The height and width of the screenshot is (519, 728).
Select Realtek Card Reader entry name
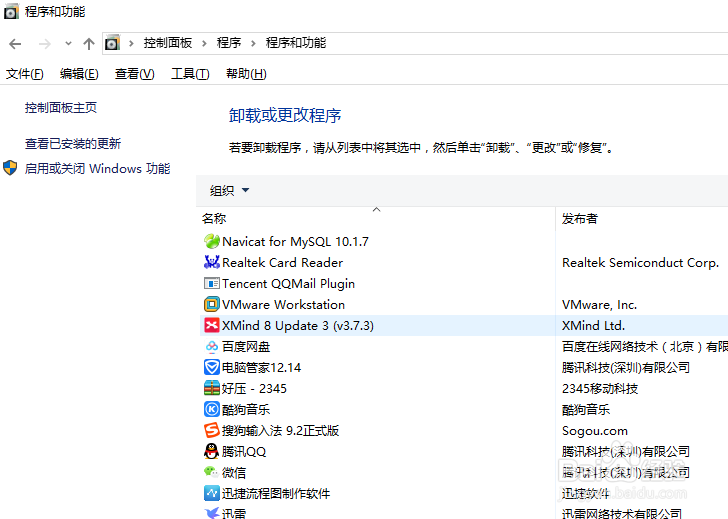pos(282,262)
